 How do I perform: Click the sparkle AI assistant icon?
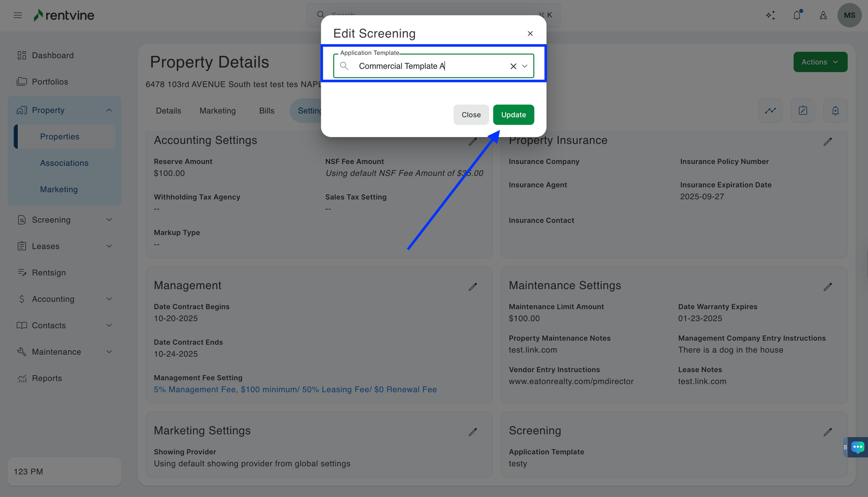click(770, 15)
